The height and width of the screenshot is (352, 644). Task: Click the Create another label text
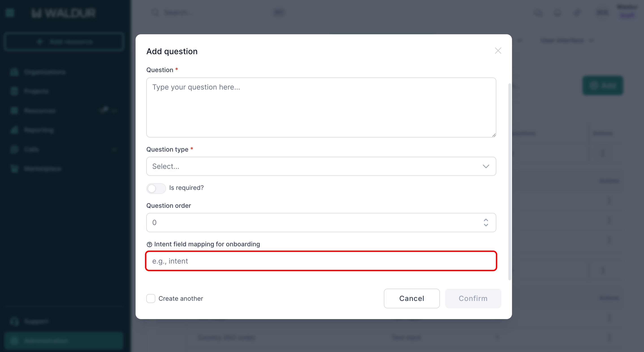click(x=181, y=298)
